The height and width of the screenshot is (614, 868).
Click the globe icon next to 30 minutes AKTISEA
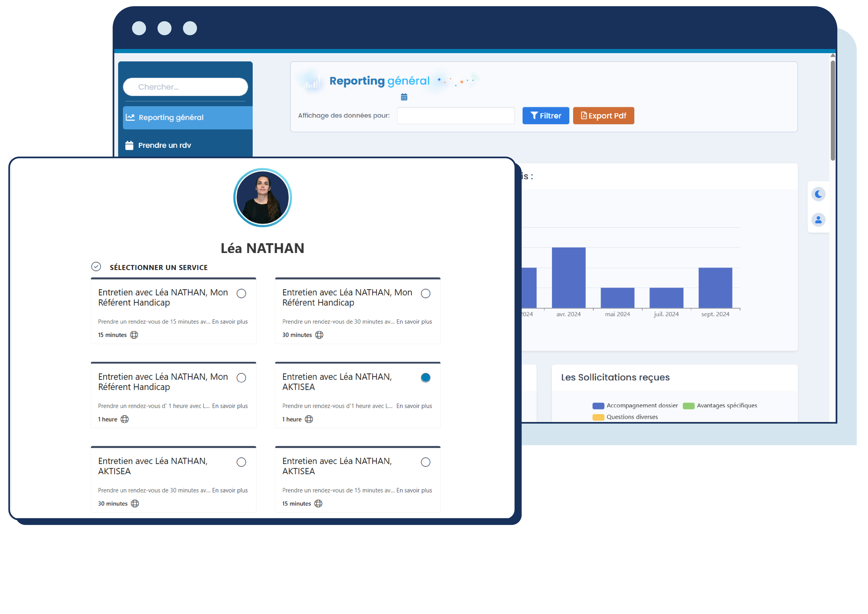(135, 504)
